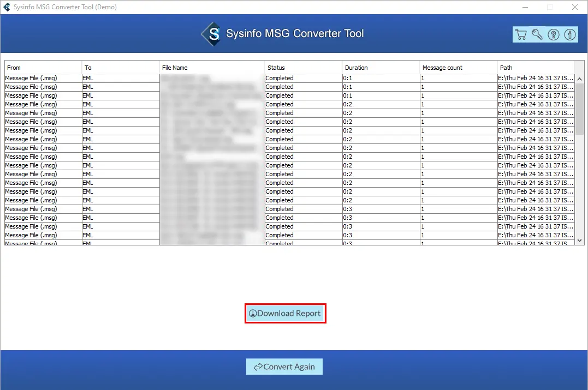
Task: Click the Sysinfo S logo
Action: click(x=212, y=34)
